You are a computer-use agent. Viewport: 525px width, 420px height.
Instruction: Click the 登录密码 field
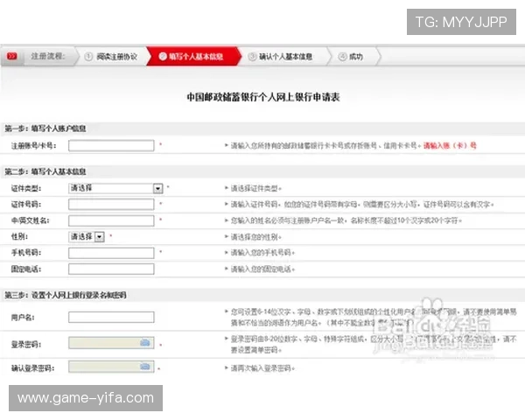(x=111, y=343)
